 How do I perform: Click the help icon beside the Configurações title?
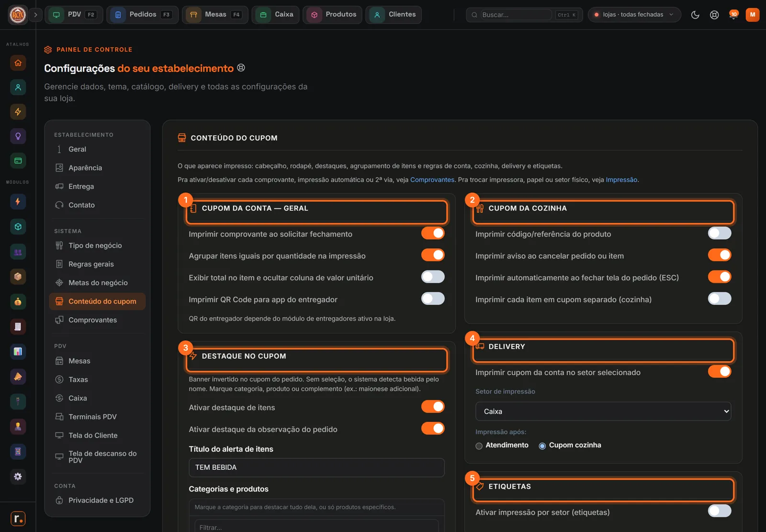pyautogui.click(x=241, y=68)
